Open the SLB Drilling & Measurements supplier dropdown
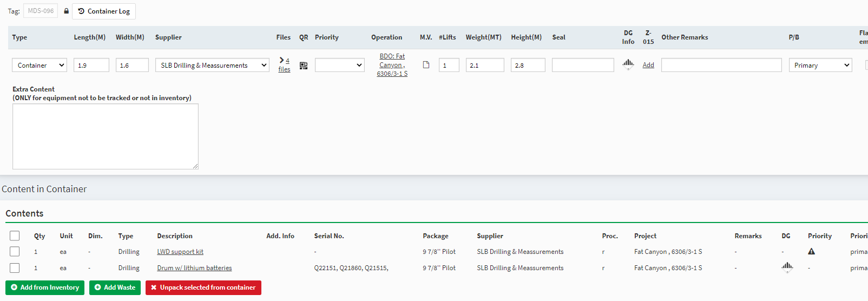Image resolution: width=868 pixels, height=301 pixels. pyautogui.click(x=212, y=66)
